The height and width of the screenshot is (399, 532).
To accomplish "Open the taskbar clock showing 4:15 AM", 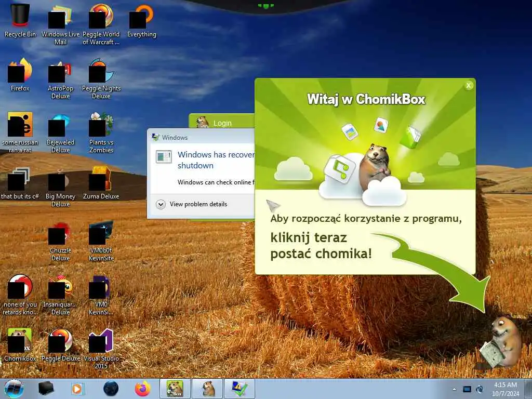I will pyautogui.click(x=505, y=389).
